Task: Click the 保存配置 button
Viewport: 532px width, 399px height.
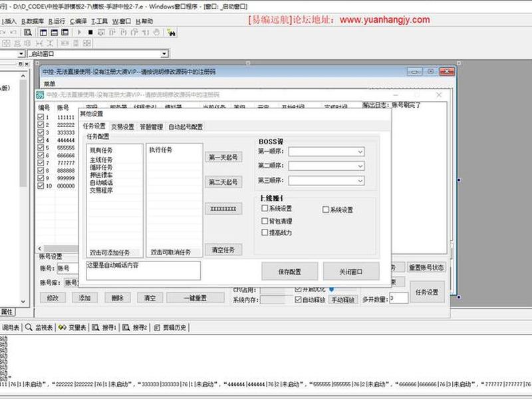Action: (x=289, y=271)
